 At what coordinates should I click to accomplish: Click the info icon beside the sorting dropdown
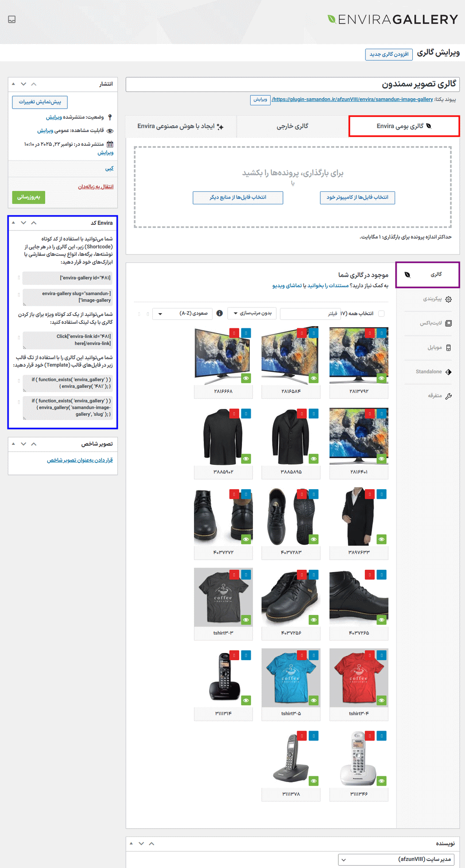point(220,313)
